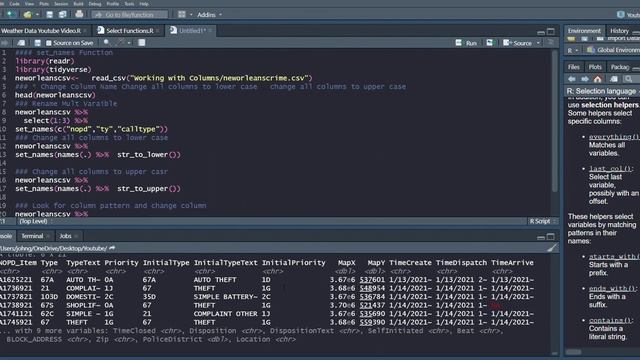Open the Profile menu
The image size is (640, 360).
click(113, 4)
